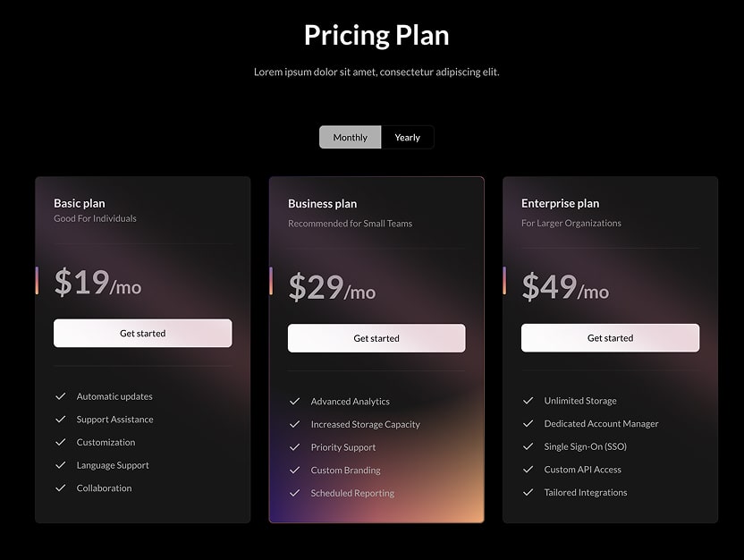Toggle the Scheduled Reporting checkmark
Image resolution: width=744 pixels, height=560 pixels.
[x=294, y=492]
